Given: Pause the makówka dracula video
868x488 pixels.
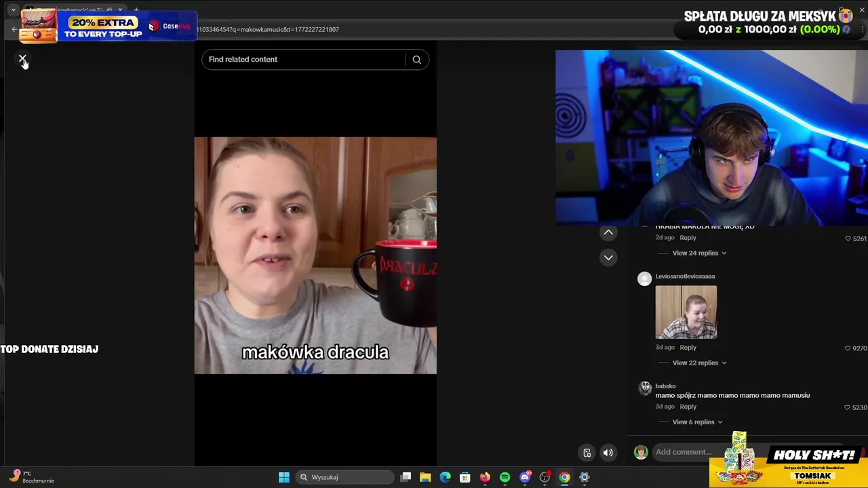Looking at the screenshot, I should tap(315, 255).
